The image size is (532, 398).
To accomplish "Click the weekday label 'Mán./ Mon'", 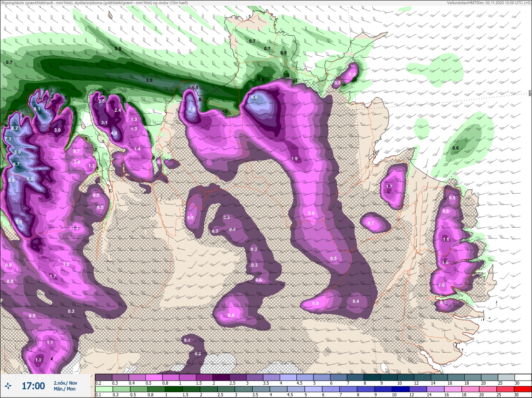I will (64, 389).
